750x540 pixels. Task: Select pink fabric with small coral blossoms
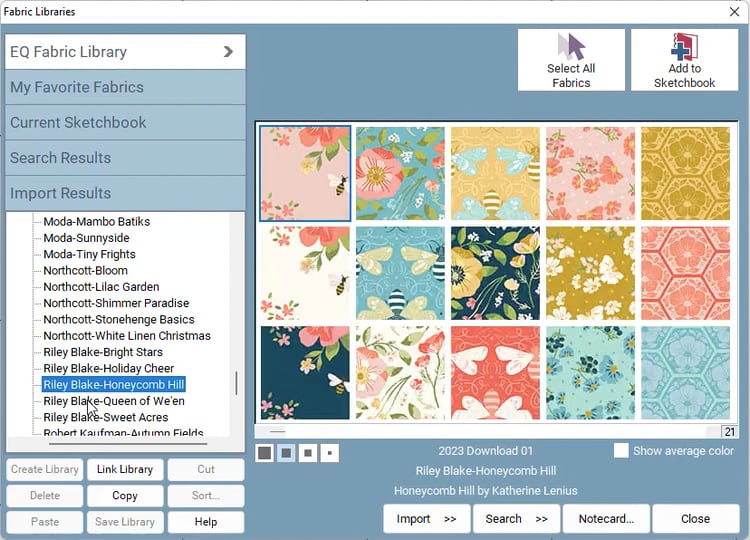[591, 174]
